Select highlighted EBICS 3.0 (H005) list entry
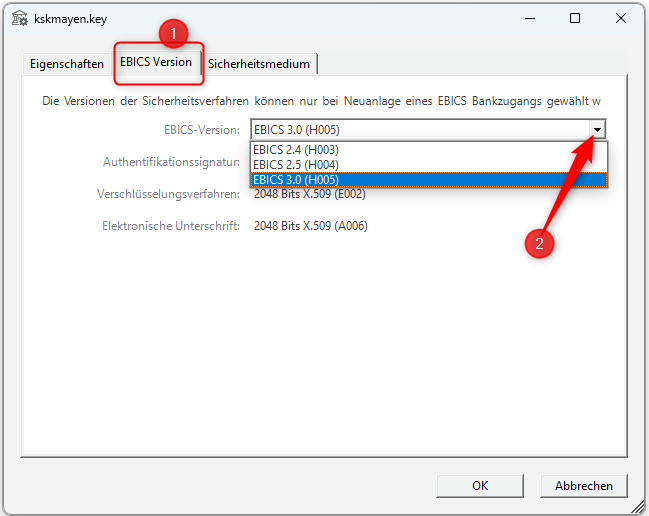The image size is (649, 516). [x=296, y=179]
